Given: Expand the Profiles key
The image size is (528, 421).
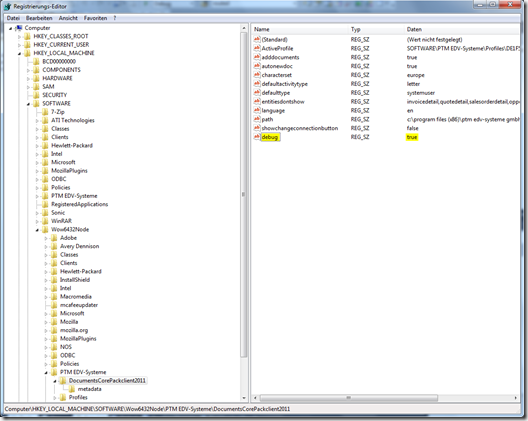Looking at the screenshot, I should (x=55, y=398).
